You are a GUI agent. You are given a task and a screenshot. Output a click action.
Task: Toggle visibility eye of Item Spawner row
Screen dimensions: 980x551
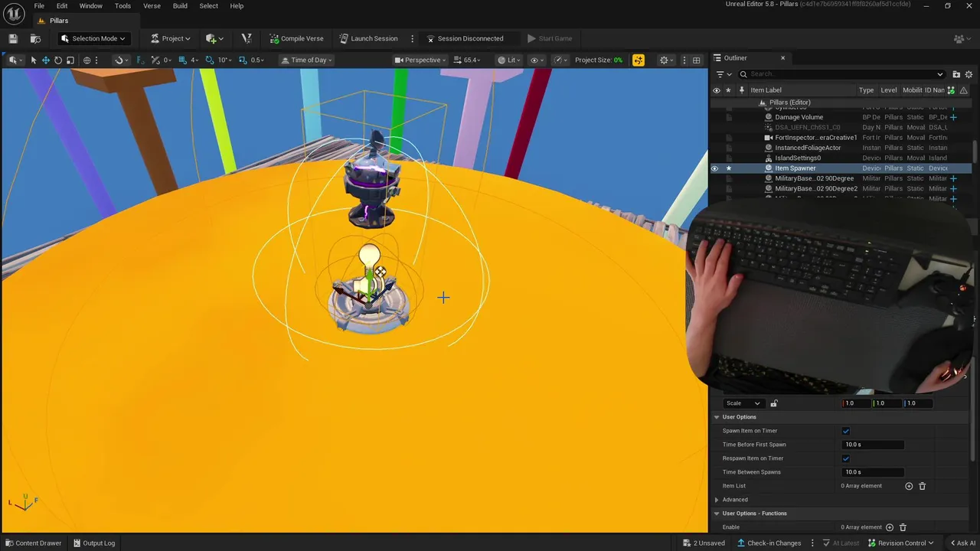tap(715, 168)
